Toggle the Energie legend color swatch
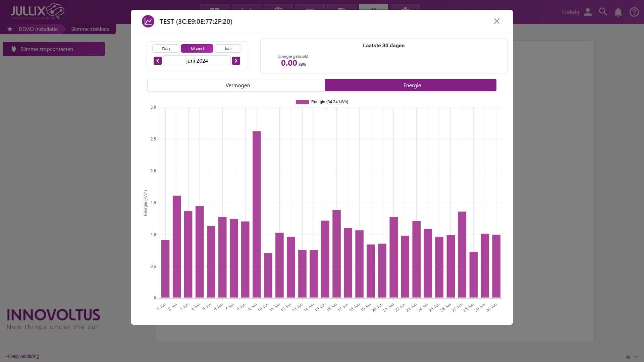The width and height of the screenshot is (644, 362). coord(302,102)
